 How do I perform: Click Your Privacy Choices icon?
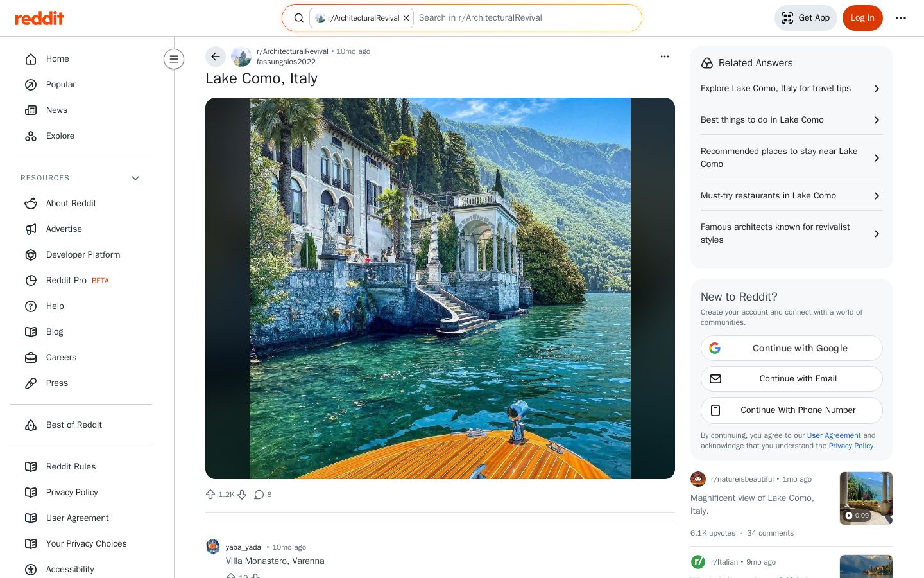pos(31,543)
